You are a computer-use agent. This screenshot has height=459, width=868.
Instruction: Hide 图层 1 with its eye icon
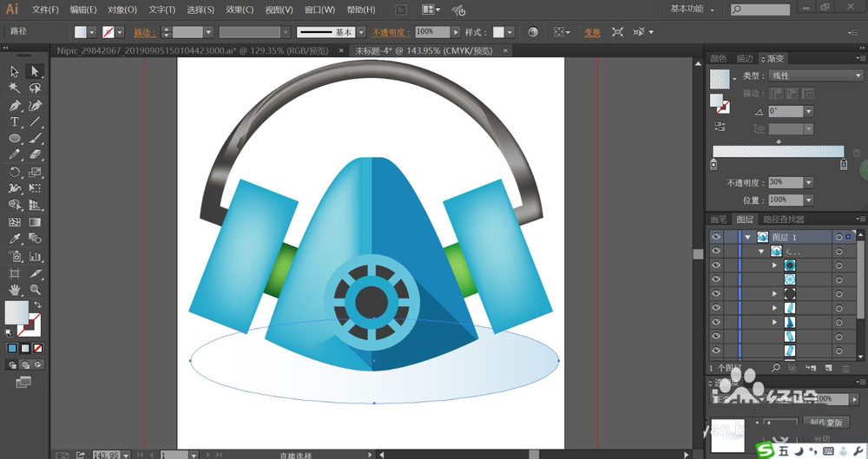point(716,237)
